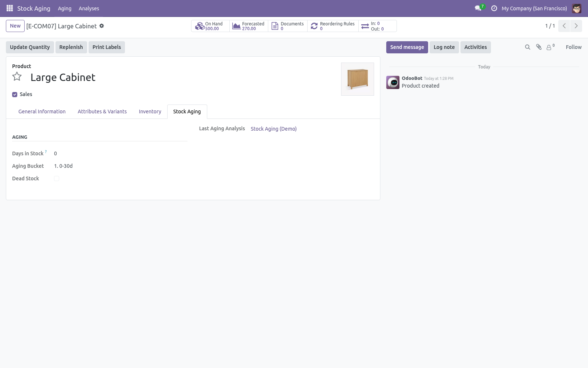Viewport: 588px width, 368px height.
Task: Attach files using the paperclip icon
Action: (x=539, y=47)
